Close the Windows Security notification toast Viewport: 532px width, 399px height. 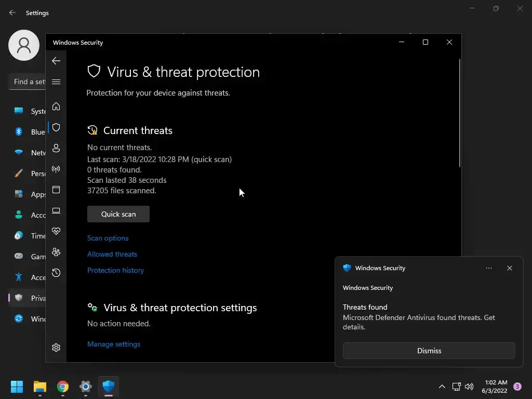(509, 268)
